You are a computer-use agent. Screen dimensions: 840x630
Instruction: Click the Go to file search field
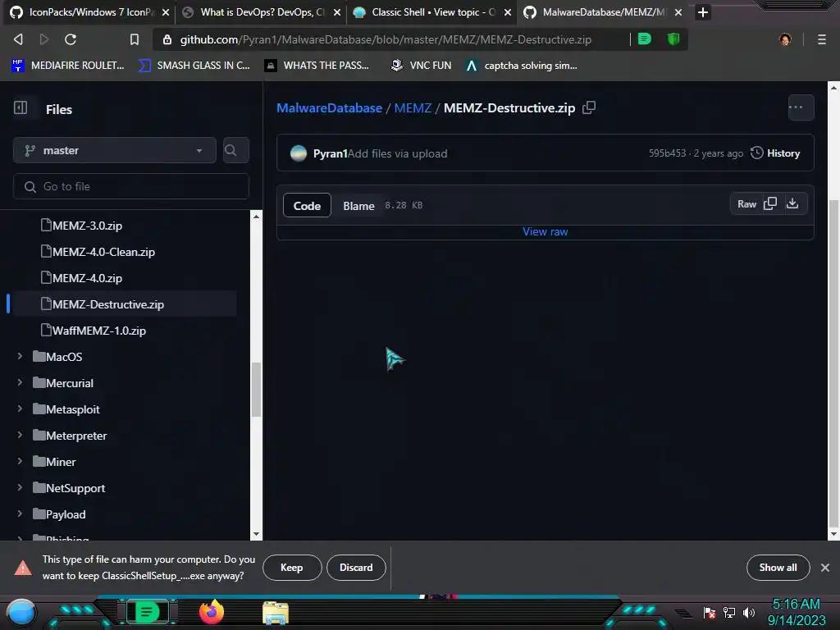point(131,186)
